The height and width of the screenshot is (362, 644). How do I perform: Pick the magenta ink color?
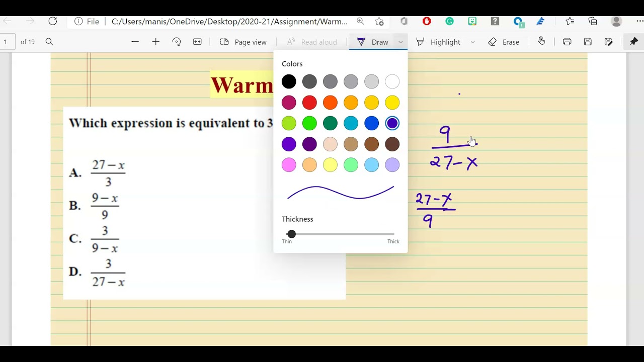pos(289,103)
